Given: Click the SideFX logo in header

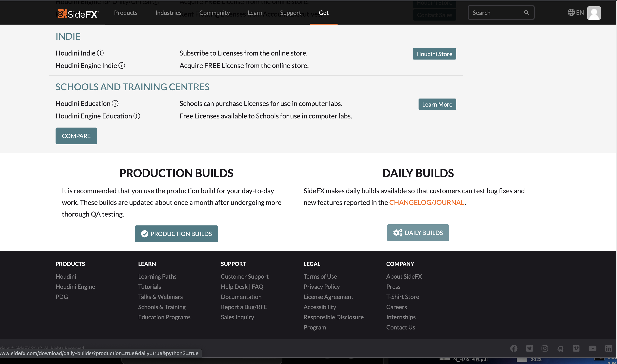Looking at the screenshot, I should pyautogui.click(x=78, y=14).
